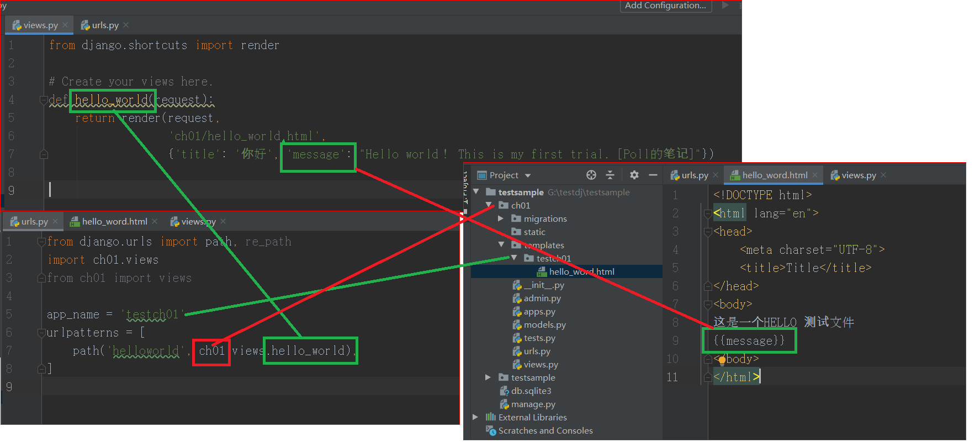Viewport: 980px width, 443px height.
Task: Select admin.py in project tree
Action: [x=542, y=298]
